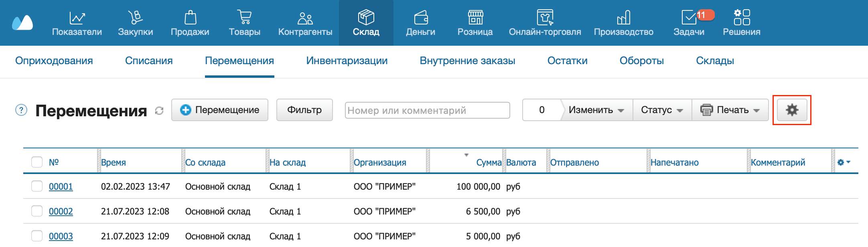
Task: Open the Склад box icon
Action: pos(366,18)
